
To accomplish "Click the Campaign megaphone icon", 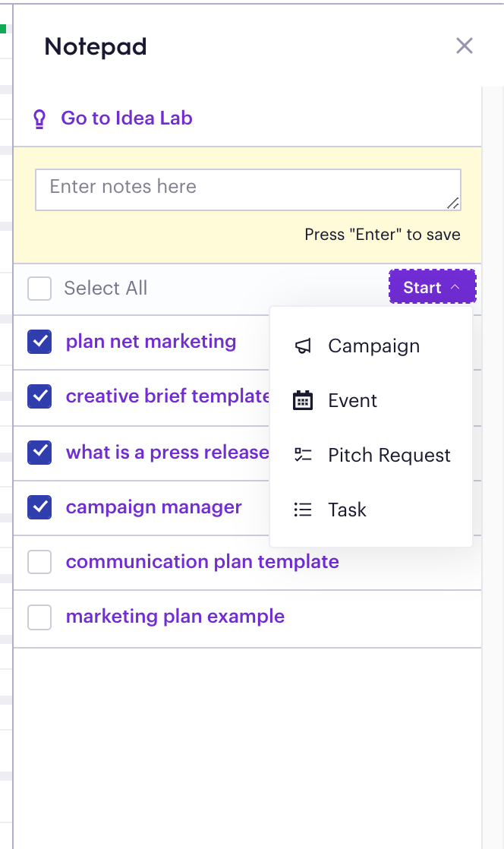I will coord(303,346).
